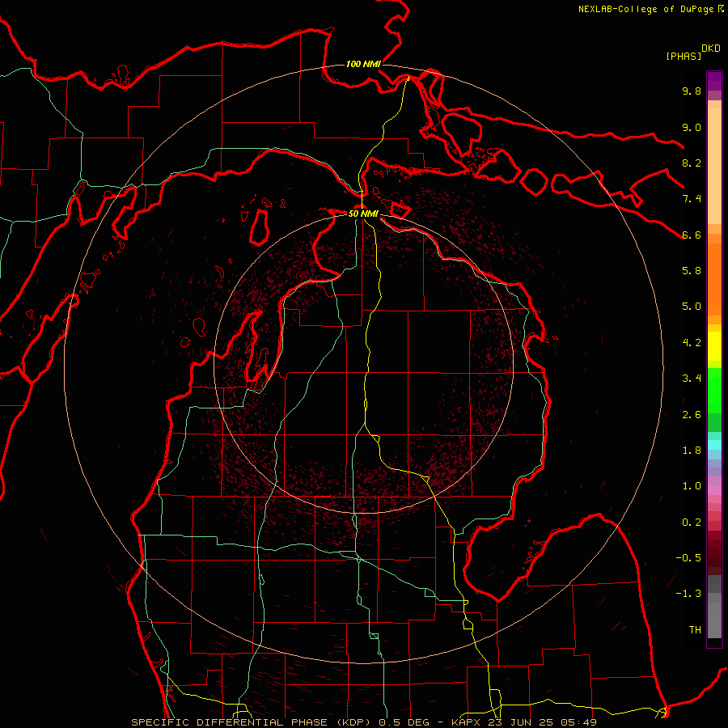Click the 8.2 scale value
728x728 pixels.
pos(692,163)
